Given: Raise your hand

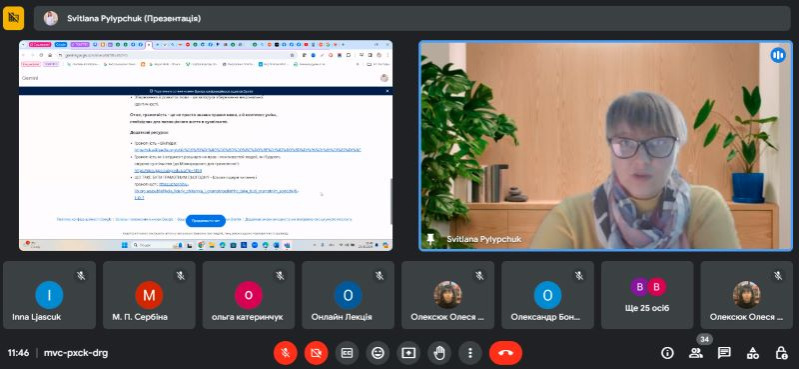Looking at the screenshot, I should point(439,353).
